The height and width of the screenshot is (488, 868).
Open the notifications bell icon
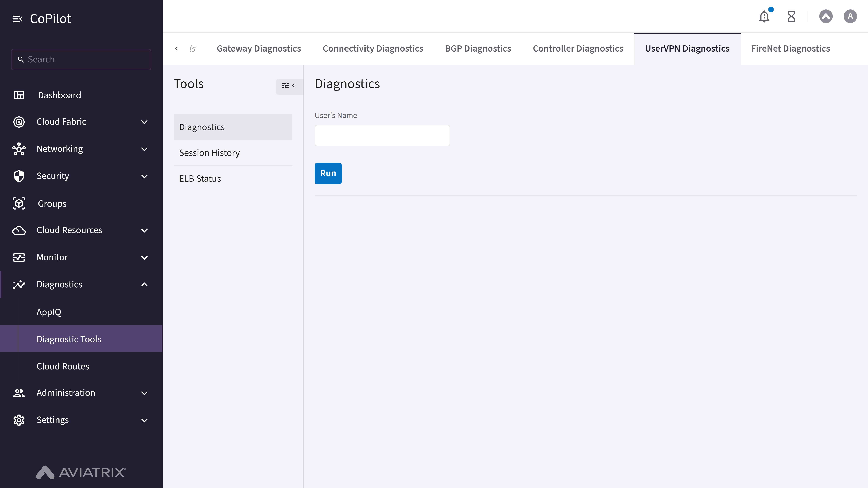coord(764,16)
